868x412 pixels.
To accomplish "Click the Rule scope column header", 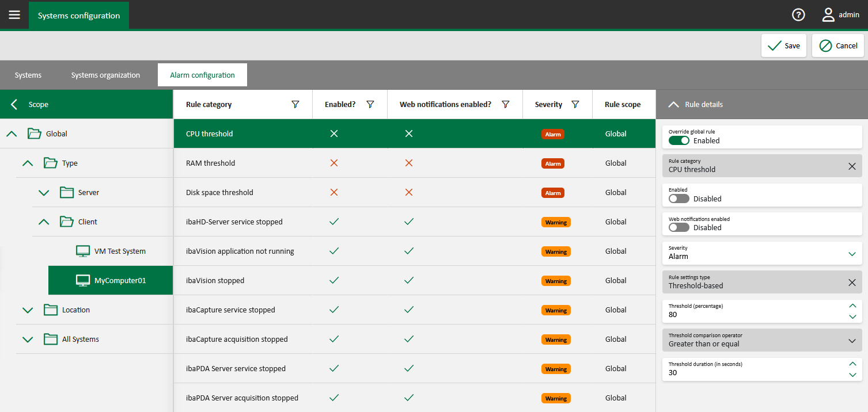I will (623, 104).
